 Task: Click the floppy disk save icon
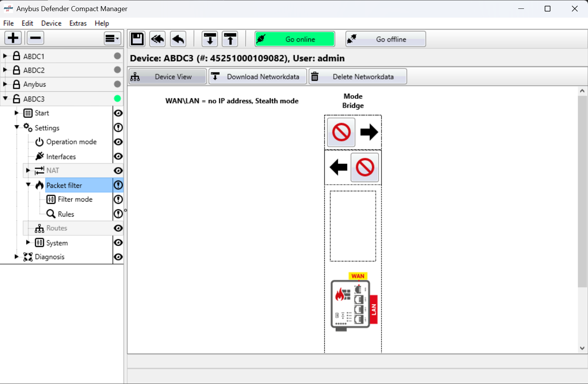tap(137, 39)
